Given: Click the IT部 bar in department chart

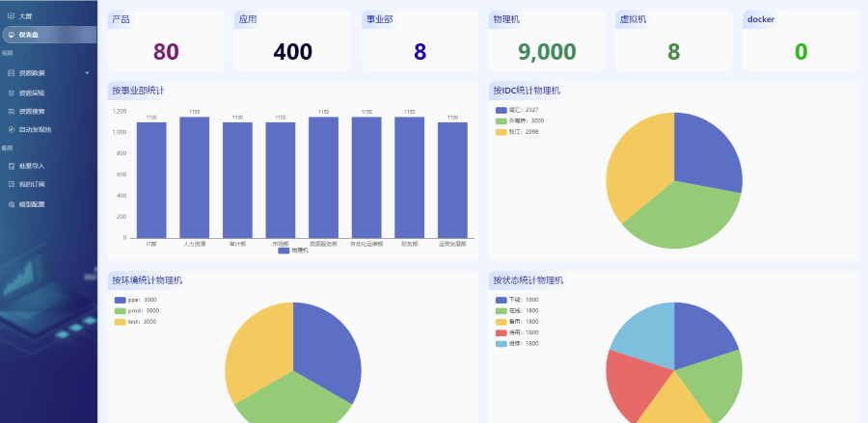Looking at the screenshot, I should click(151, 180).
